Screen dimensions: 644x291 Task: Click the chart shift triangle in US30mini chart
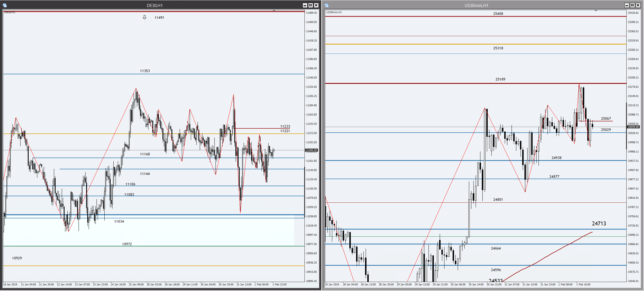point(596,11)
